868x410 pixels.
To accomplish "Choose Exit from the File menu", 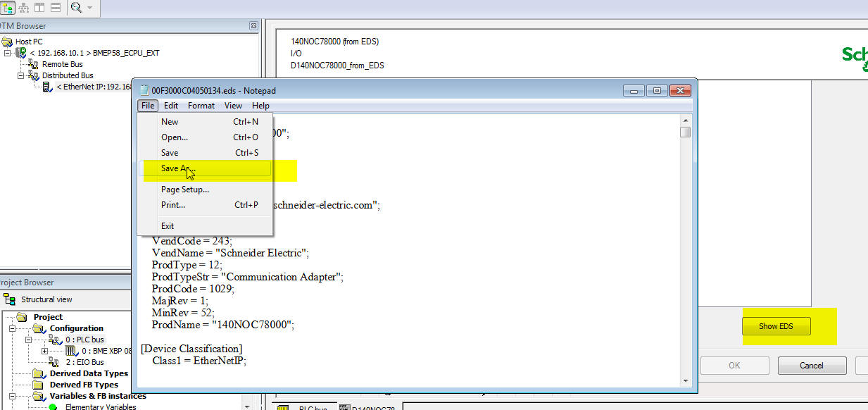I will (x=205, y=226).
